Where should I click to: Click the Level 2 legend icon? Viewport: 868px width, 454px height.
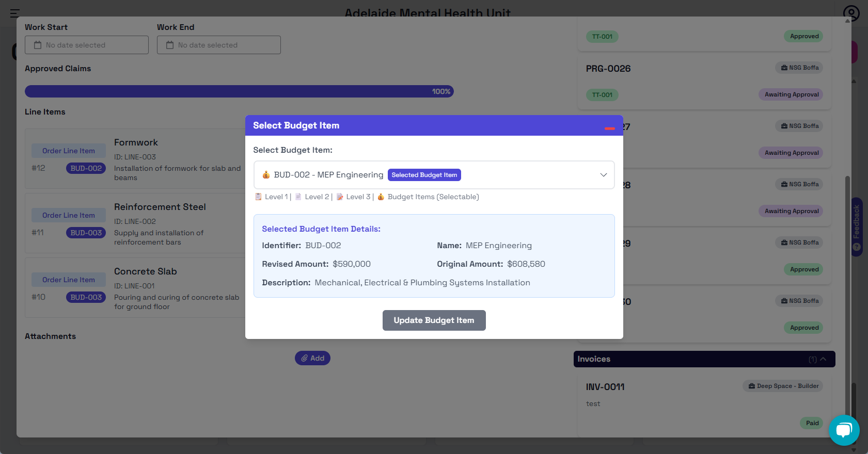pyautogui.click(x=298, y=197)
